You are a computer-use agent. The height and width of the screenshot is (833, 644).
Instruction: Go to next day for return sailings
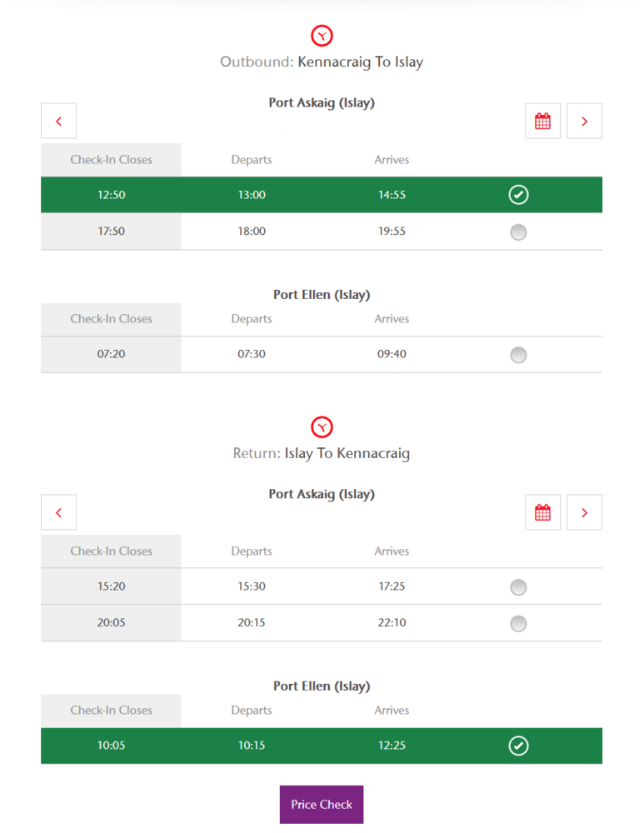click(x=584, y=512)
